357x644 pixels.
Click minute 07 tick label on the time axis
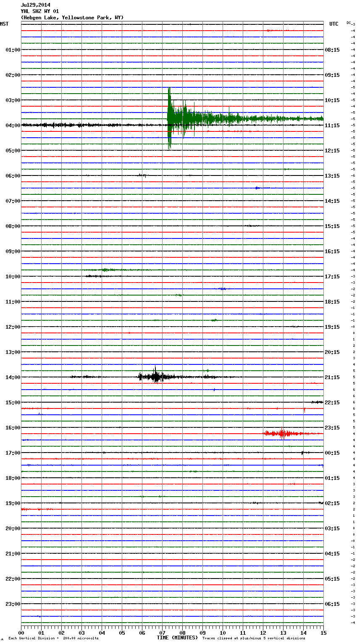click(162, 633)
